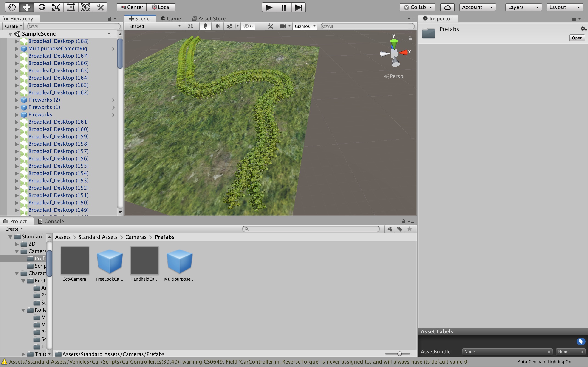Click the Play button
This screenshot has width=588, height=367.
click(x=269, y=7)
